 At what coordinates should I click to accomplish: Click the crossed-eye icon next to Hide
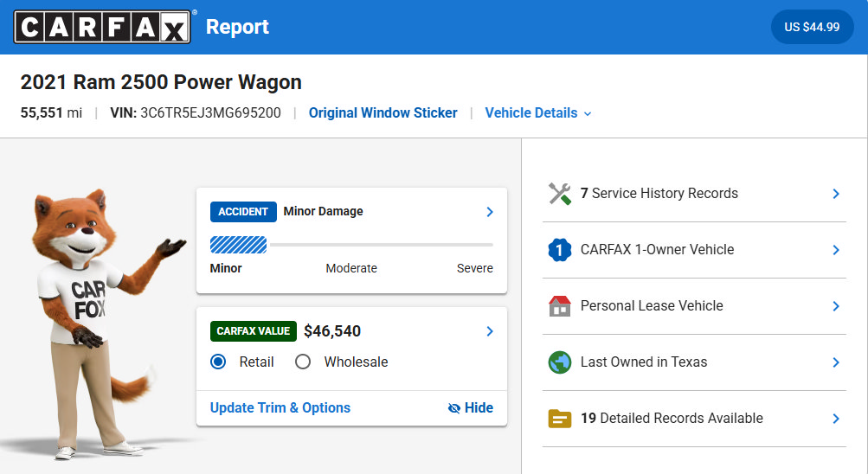(454, 408)
